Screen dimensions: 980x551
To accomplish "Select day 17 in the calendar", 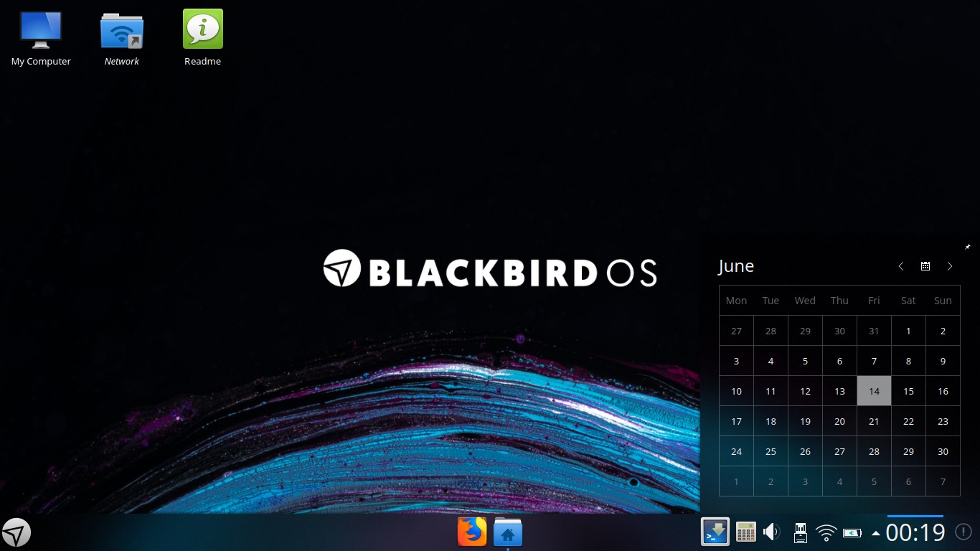I will click(x=736, y=421).
